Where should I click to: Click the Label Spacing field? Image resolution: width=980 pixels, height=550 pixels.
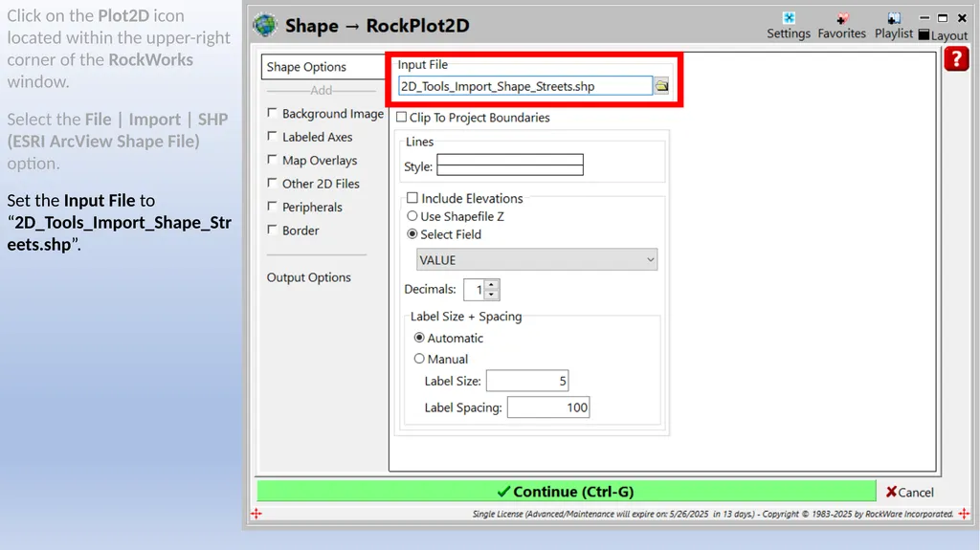click(x=548, y=407)
